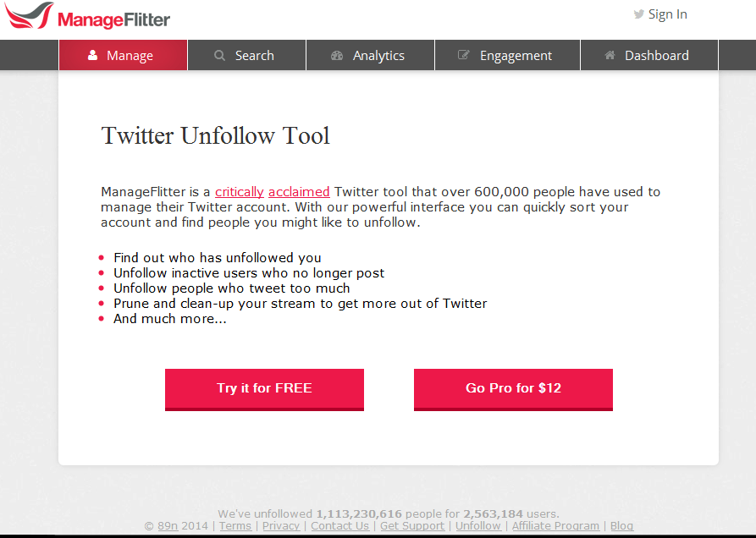Open the Terms footer link
Viewport: 756px width, 538px height.
(x=235, y=526)
